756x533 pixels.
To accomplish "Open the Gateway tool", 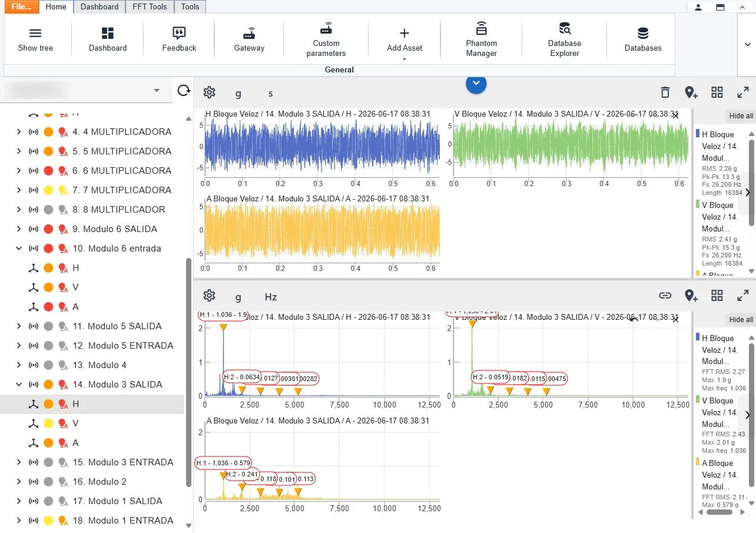I will click(x=249, y=39).
